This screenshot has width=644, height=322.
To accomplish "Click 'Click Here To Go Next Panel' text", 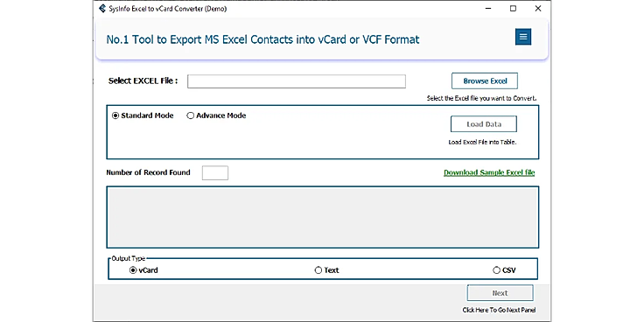I will (499, 310).
